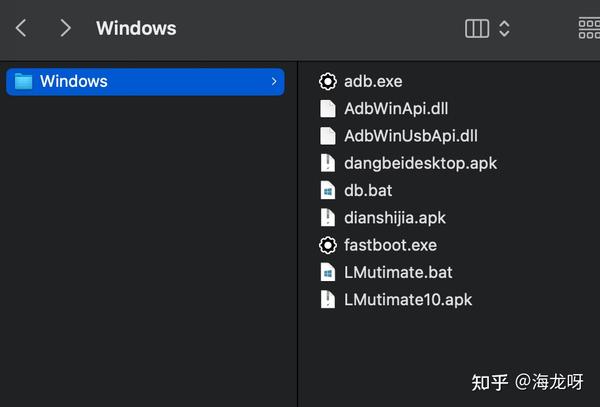Select the fastboot.exe file name
Image resolution: width=600 pixels, height=407 pixels.
coord(390,245)
